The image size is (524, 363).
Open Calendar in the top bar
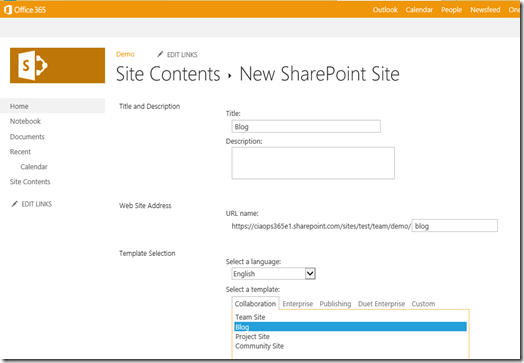click(x=419, y=10)
